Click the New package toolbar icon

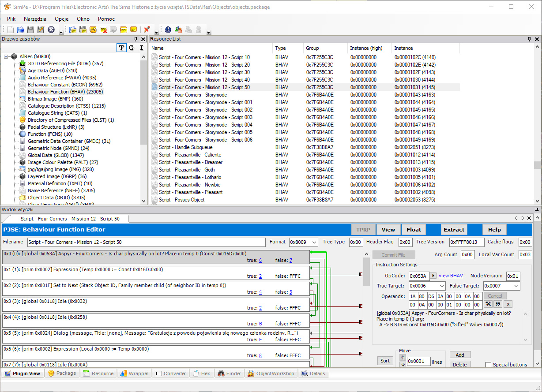pyautogui.click(x=11, y=30)
